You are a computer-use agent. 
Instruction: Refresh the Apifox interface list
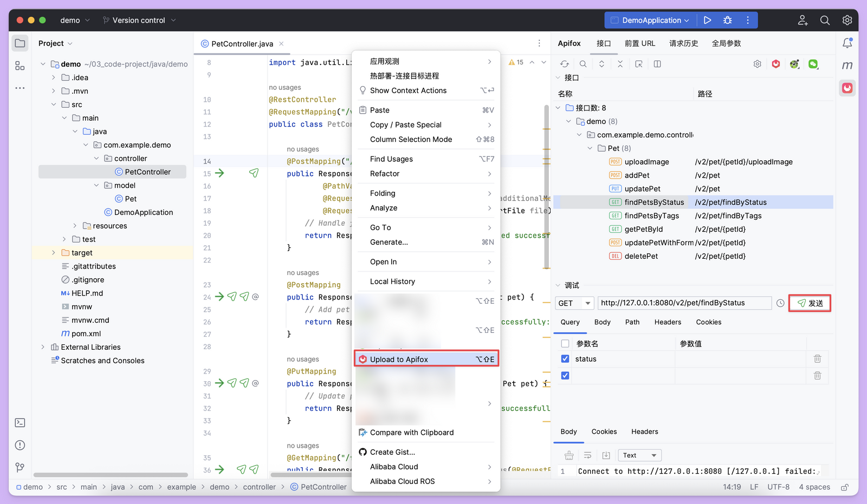click(x=564, y=63)
